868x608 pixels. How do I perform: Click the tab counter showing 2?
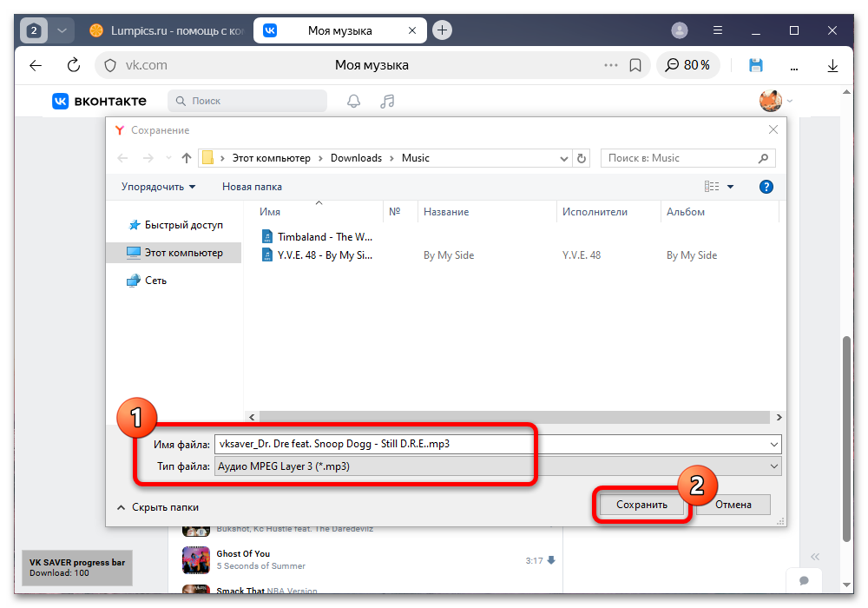[34, 30]
